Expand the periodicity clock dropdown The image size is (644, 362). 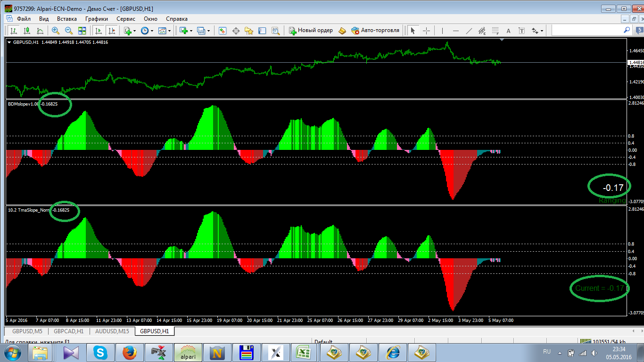pos(152,31)
